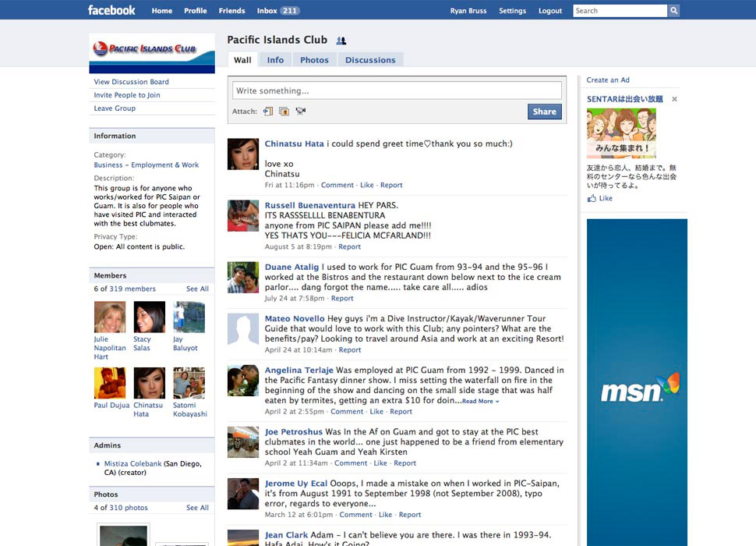Open the Inbox with 211 messages

(x=278, y=11)
